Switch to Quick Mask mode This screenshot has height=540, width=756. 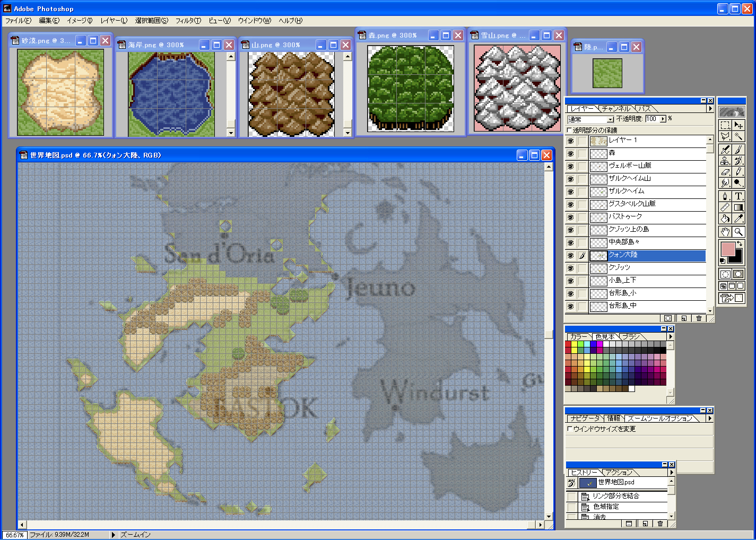click(738, 274)
